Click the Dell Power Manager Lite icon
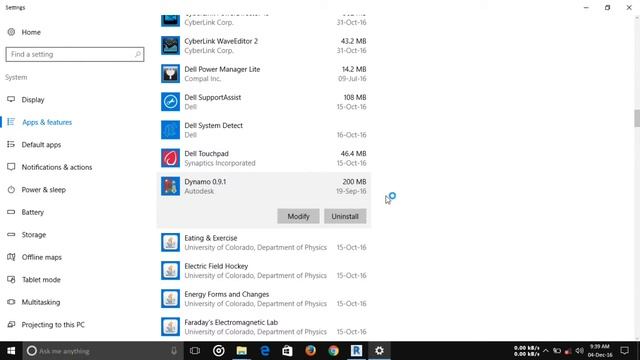Screen dimensions: 640x360 click(x=170, y=73)
